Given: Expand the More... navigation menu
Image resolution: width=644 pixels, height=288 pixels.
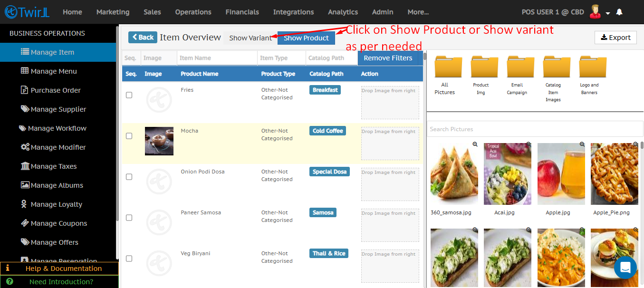Looking at the screenshot, I should tap(418, 12).
